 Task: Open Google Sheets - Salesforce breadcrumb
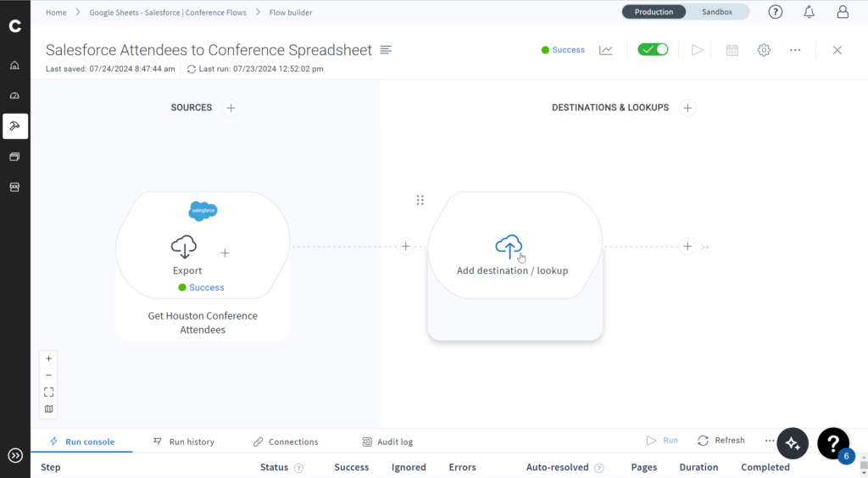(168, 12)
